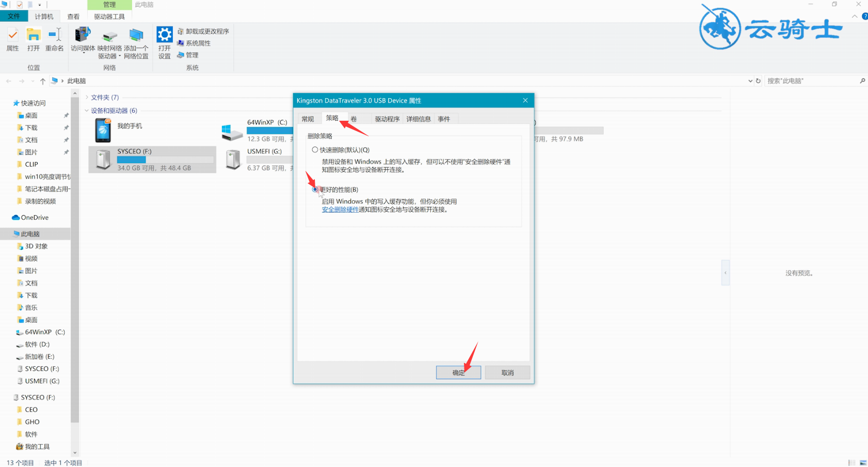Collapse the Devices and drives (6) group
The image size is (868, 467).
[87, 111]
